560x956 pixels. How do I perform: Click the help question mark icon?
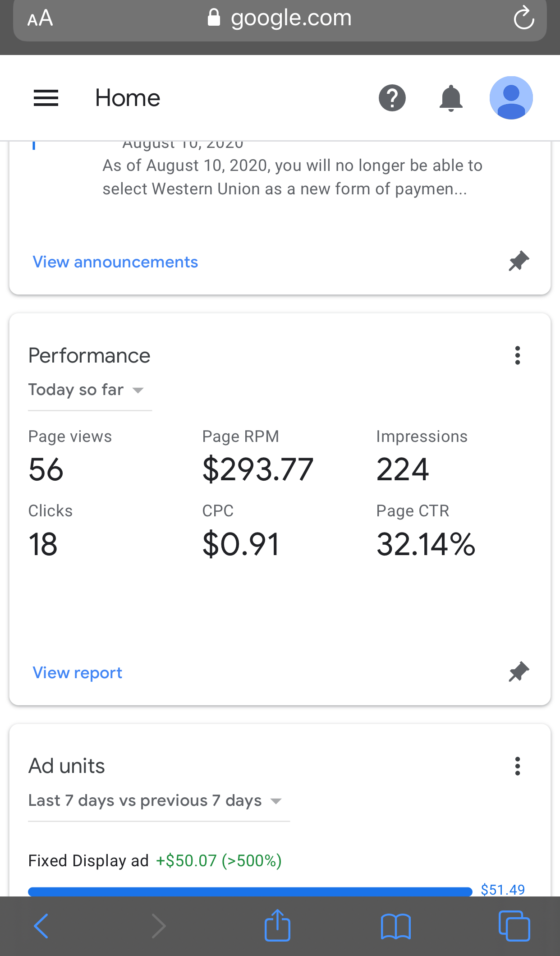click(x=392, y=98)
